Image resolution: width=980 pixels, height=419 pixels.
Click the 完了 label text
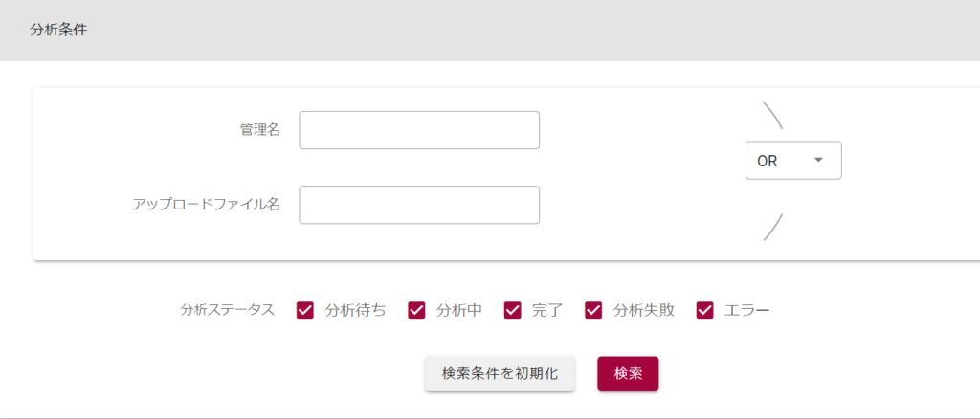547,310
